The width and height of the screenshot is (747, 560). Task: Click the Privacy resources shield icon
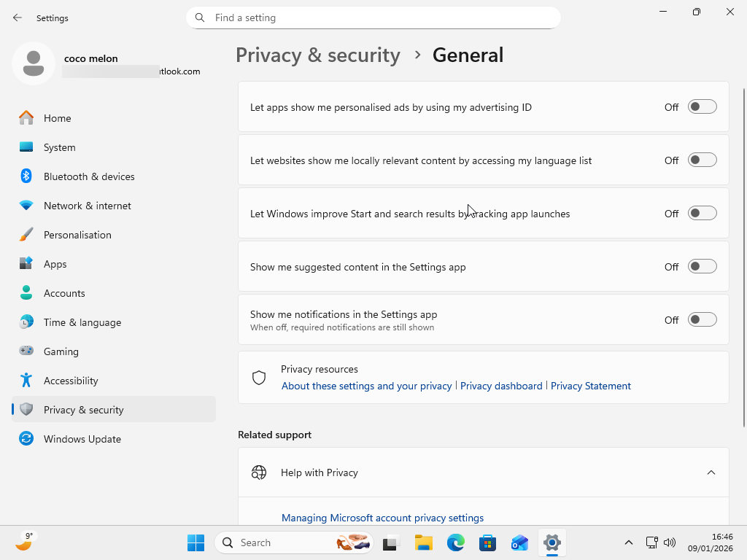pos(259,377)
